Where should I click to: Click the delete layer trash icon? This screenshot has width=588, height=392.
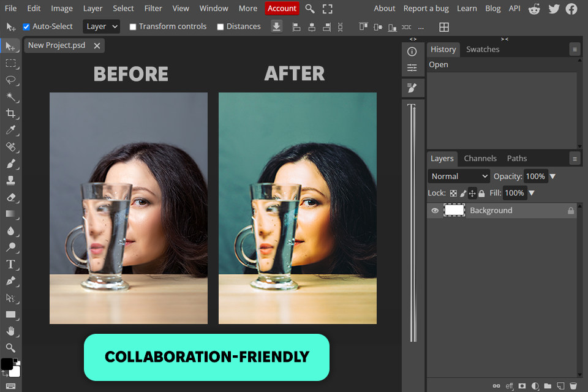pos(573,386)
